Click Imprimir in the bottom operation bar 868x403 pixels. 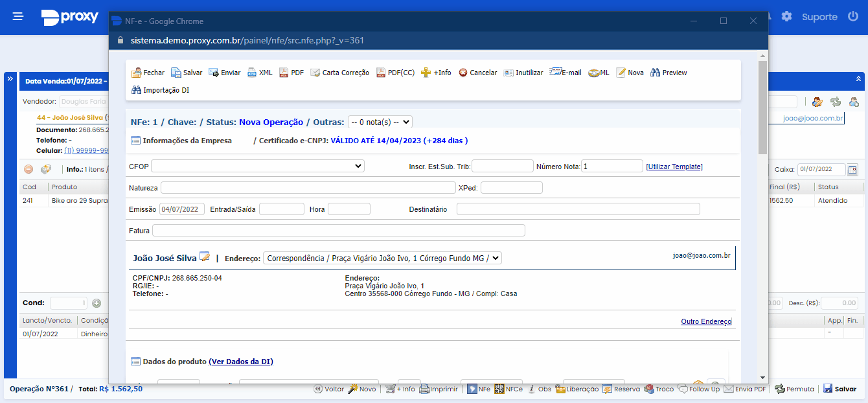439,389
